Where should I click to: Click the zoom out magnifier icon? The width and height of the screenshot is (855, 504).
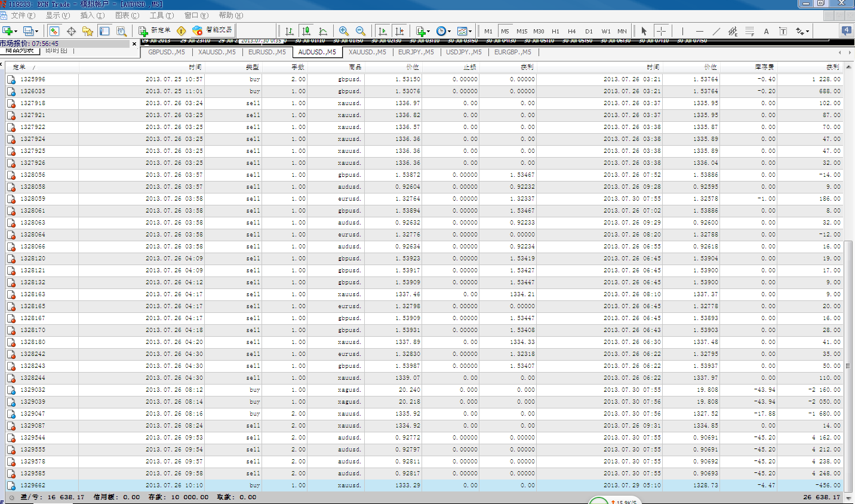tap(360, 31)
